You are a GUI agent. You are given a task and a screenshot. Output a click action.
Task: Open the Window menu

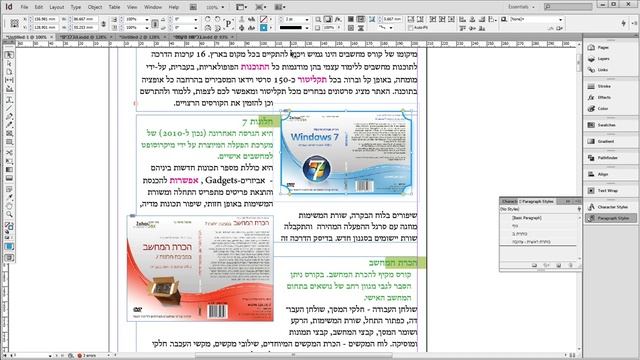153,7
